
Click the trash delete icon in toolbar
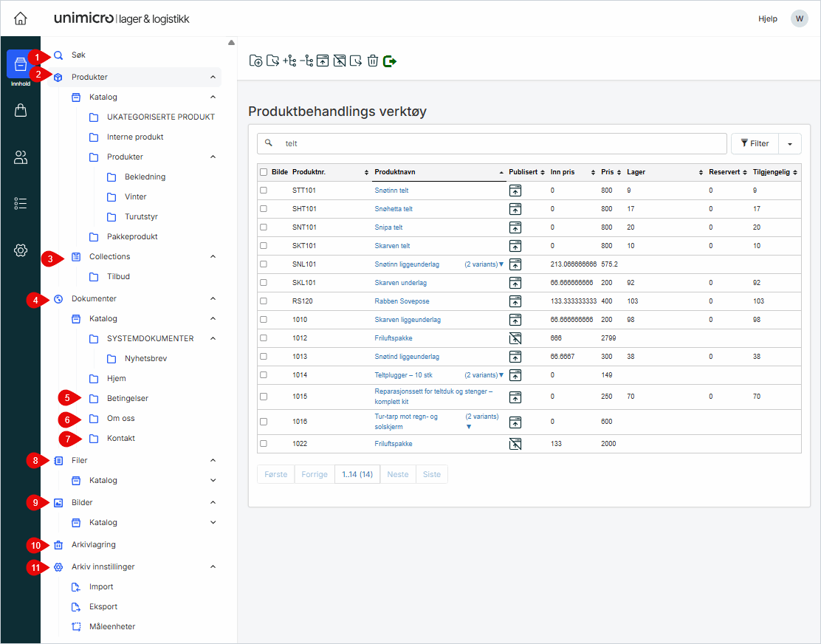(x=373, y=61)
